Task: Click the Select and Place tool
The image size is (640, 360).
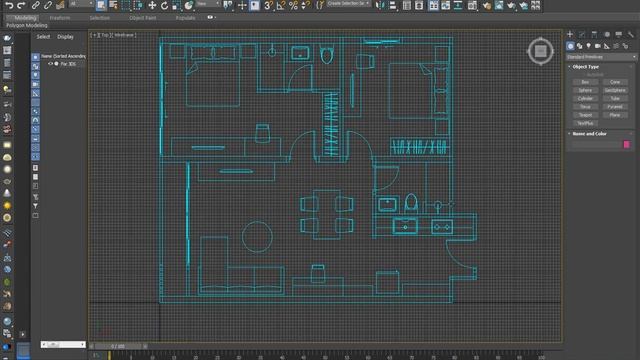Action: pyautogui.click(x=189, y=5)
